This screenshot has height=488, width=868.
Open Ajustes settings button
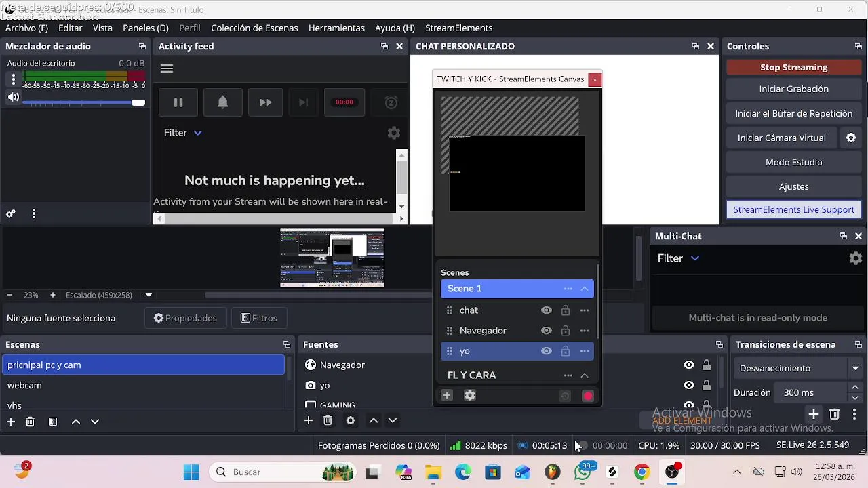(794, 186)
